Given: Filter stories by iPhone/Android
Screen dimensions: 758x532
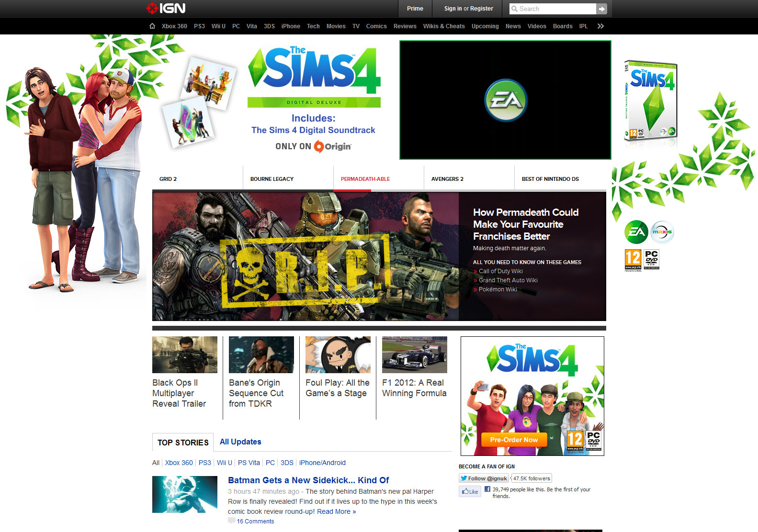Looking at the screenshot, I should click(x=322, y=463).
